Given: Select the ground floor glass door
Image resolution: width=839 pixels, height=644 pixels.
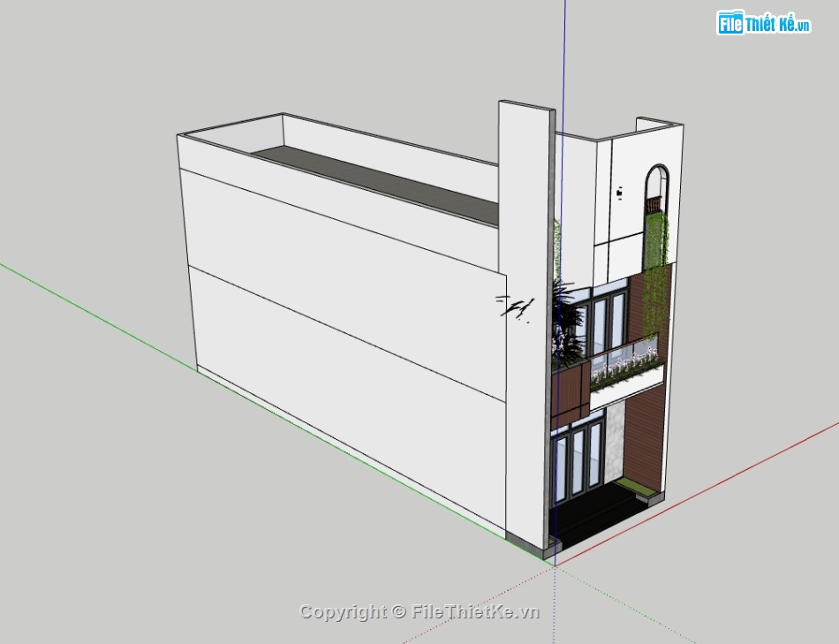Looking at the screenshot, I should point(577,464).
